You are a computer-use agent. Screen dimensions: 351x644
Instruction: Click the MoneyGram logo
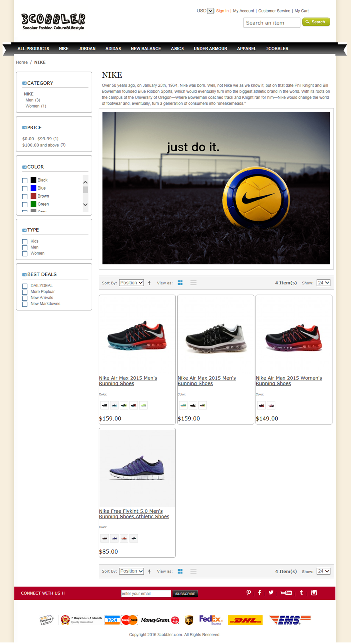click(x=160, y=620)
